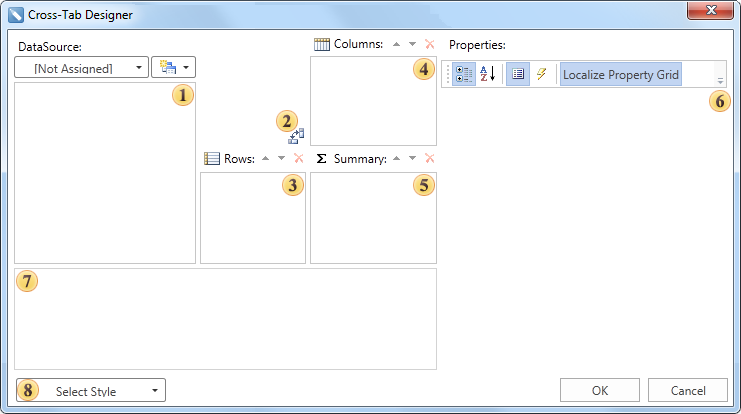Screen dimensions: 741x414
Task: Move column down with Columns down arrow
Action: pos(412,45)
